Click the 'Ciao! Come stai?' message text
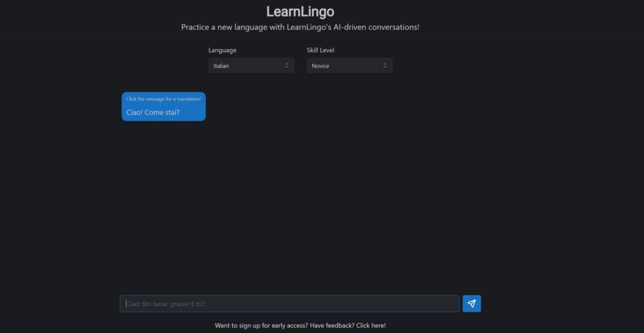644x333 pixels. pyautogui.click(x=153, y=112)
